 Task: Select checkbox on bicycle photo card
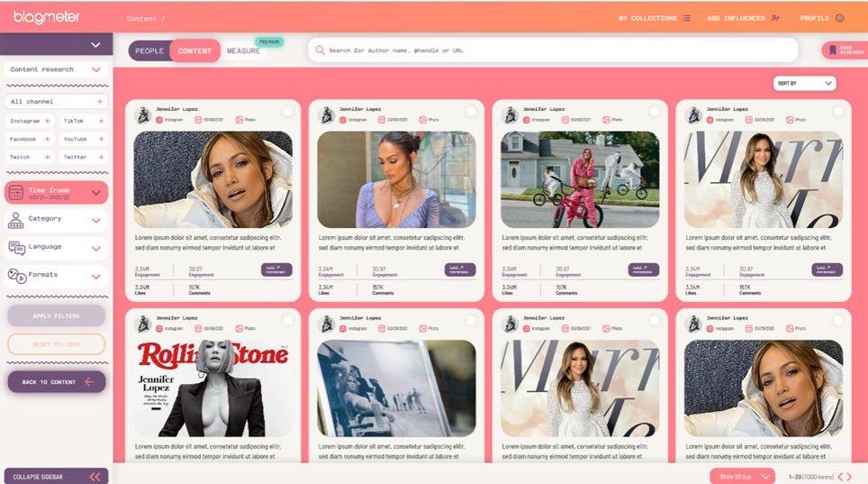[655, 112]
